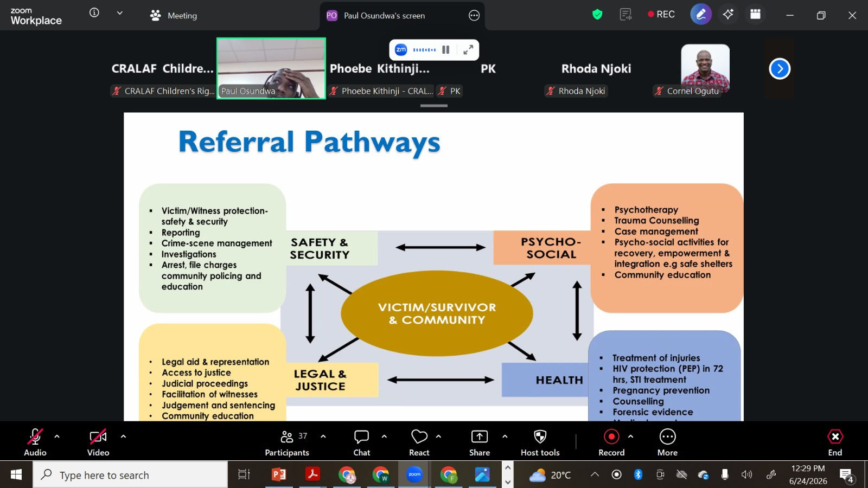The image size is (868, 488).
Task: Open more options on the shared screen tab
Action: pos(474,16)
